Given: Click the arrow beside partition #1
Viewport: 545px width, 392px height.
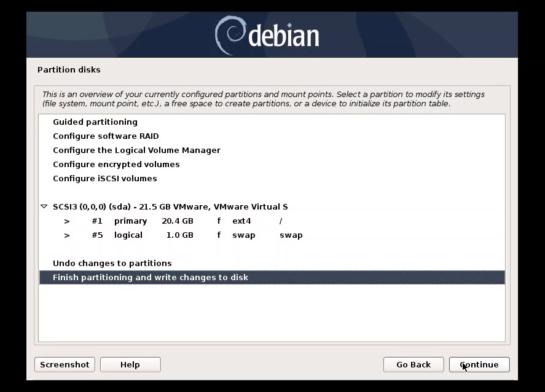Looking at the screenshot, I should point(67,221).
